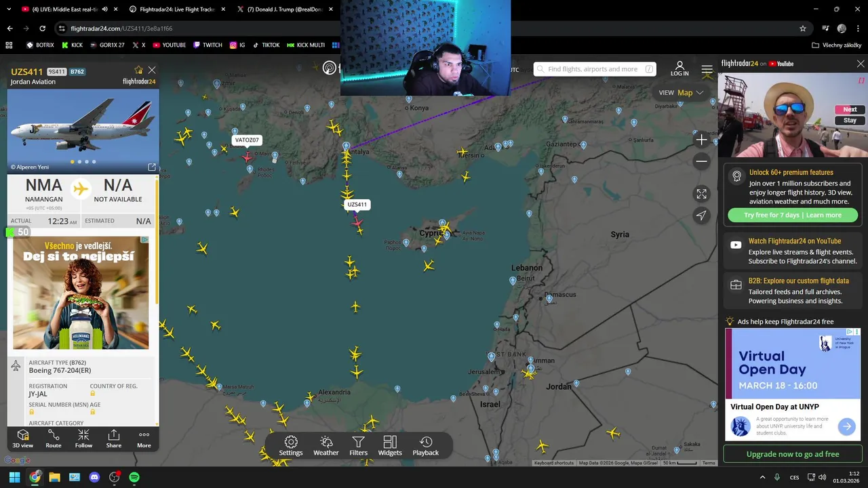Open the IG Instagram bookmark
This screenshot has width=868, height=488.
[x=237, y=45]
